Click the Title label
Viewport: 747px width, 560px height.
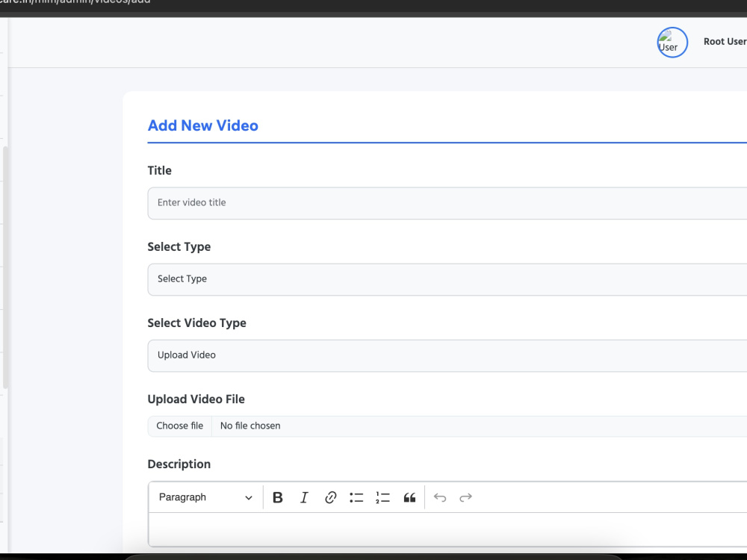click(x=160, y=170)
